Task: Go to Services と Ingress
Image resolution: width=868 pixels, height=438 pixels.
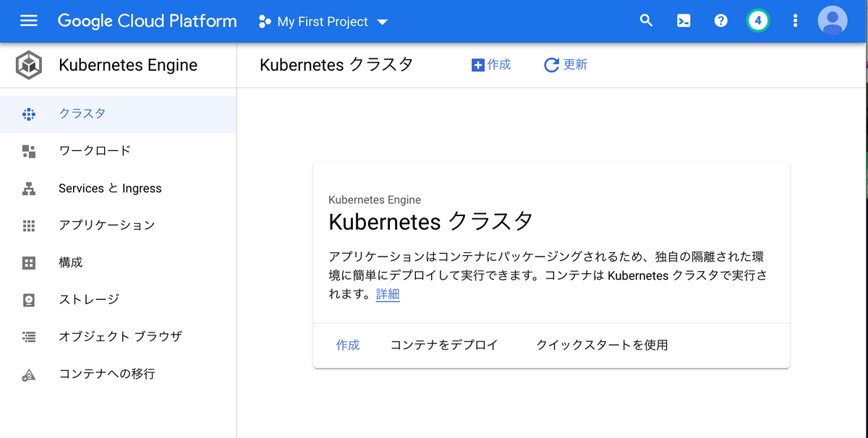Action: pyautogui.click(x=118, y=189)
